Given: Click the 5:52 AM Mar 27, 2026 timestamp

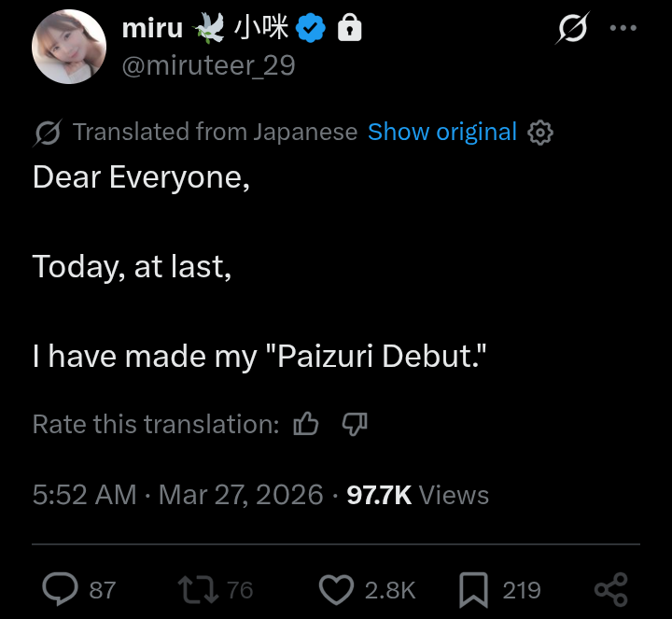Looking at the screenshot, I should 178,495.
